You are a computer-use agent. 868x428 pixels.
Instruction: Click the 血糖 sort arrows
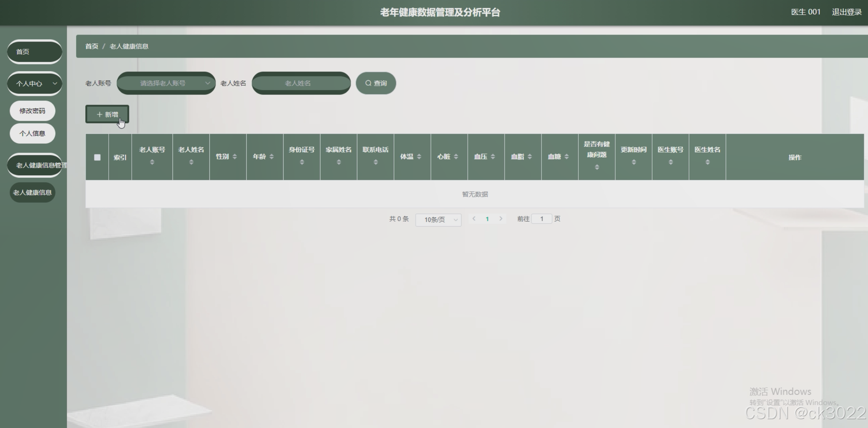(x=566, y=157)
